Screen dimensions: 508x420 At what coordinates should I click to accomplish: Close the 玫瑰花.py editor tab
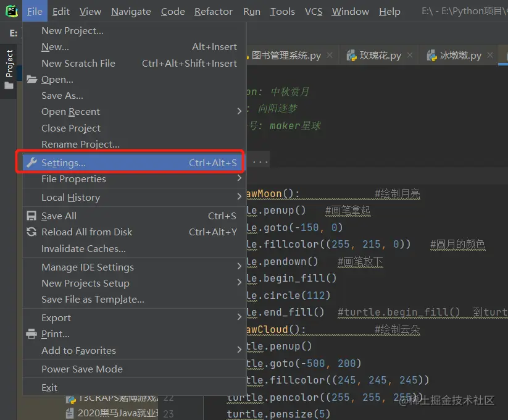pyautogui.click(x=410, y=56)
